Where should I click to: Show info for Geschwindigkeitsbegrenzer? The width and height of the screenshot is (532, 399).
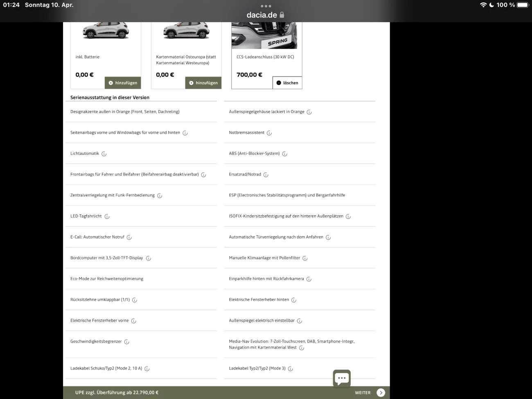(x=126, y=342)
